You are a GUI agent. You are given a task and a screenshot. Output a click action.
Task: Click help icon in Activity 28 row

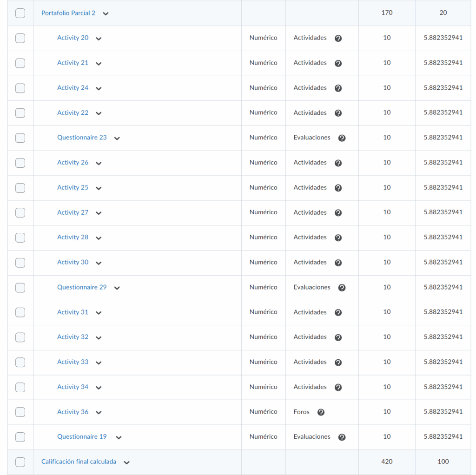pos(338,238)
